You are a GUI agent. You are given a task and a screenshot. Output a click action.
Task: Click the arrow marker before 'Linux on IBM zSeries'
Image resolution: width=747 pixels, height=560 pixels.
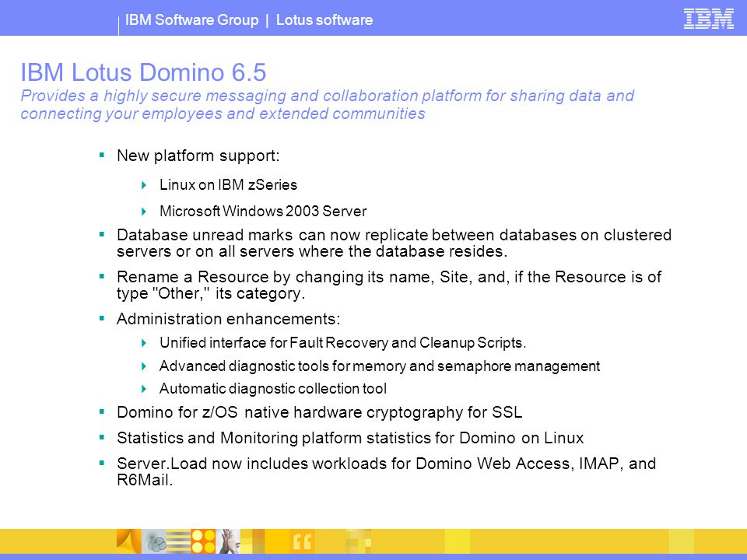click(144, 185)
